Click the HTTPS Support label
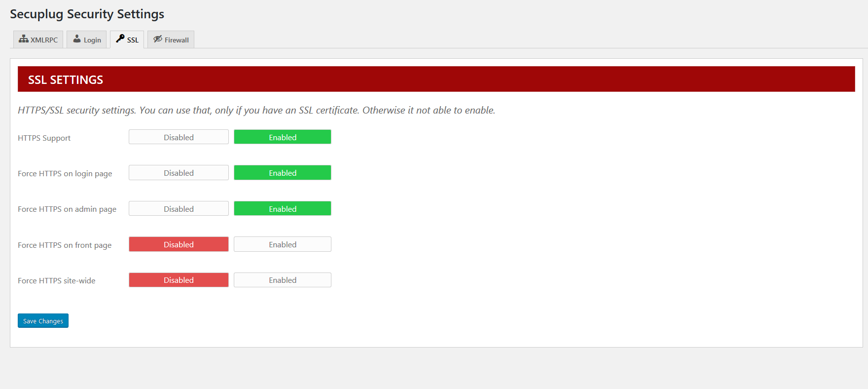 click(x=44, y=138)
